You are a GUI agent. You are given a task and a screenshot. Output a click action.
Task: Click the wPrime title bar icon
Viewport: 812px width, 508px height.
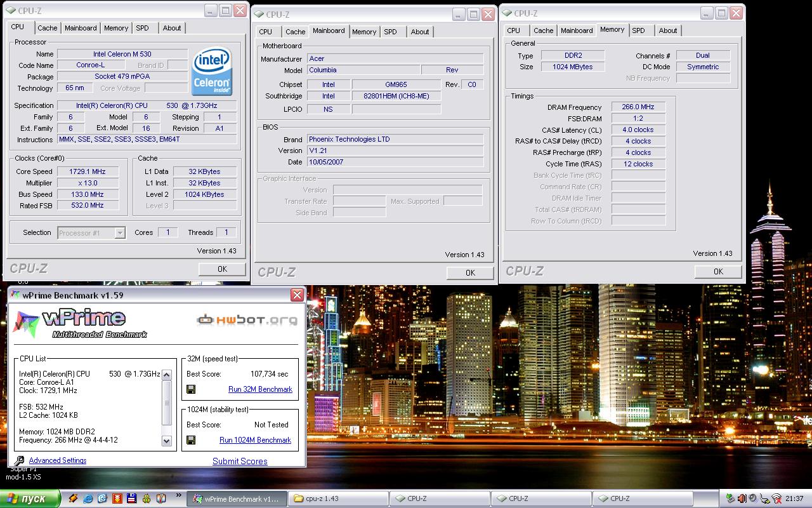coord(15,295)
